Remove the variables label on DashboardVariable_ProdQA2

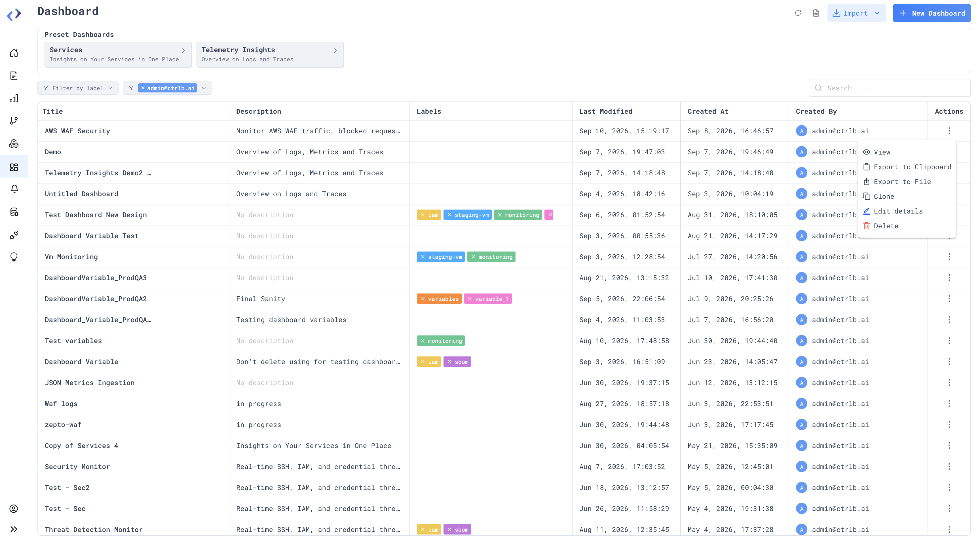click(423, 299)
